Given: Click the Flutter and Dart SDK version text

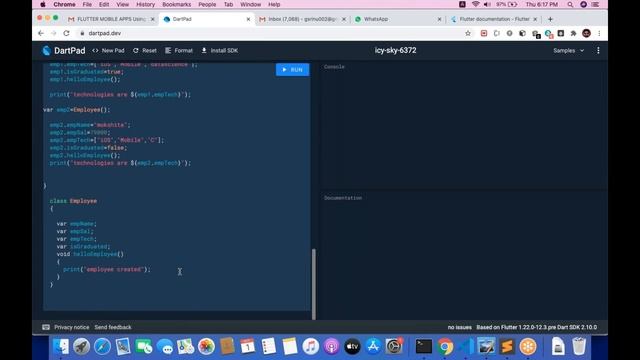Looking at the screenshot, I should (x=536, y=327).
